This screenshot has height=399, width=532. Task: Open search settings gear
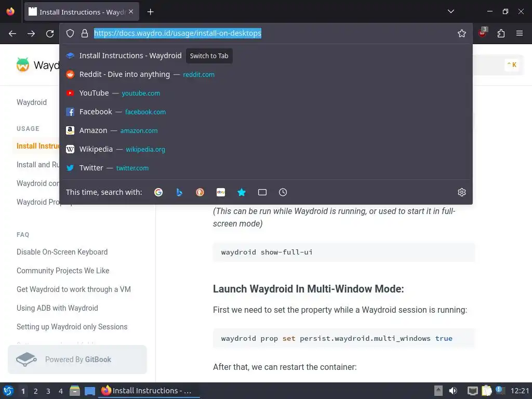pyautogui.click(x=462, y=192)
